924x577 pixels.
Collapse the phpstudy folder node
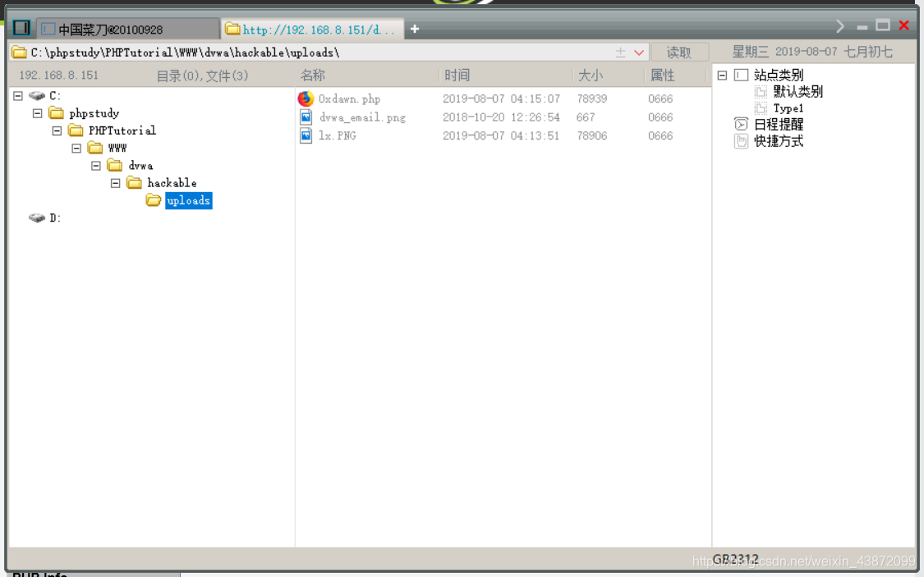[x=38, y=113]
